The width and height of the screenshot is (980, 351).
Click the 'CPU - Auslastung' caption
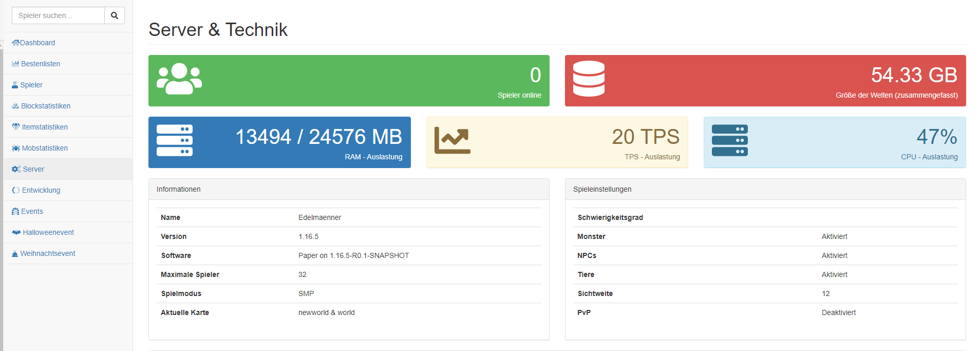pyautogui.click(x=929, y=157)
